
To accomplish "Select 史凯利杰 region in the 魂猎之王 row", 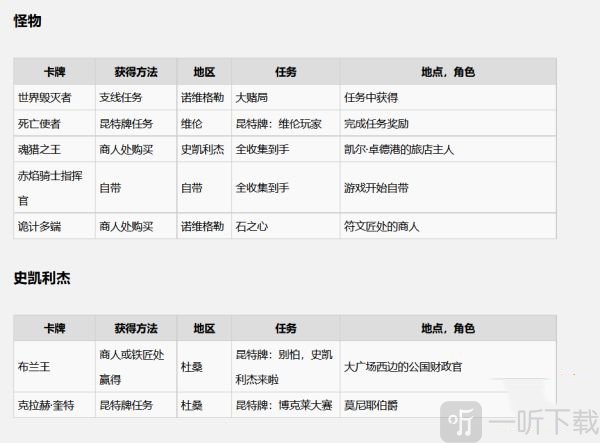I will pyautogui.click(x=202, y=149).
